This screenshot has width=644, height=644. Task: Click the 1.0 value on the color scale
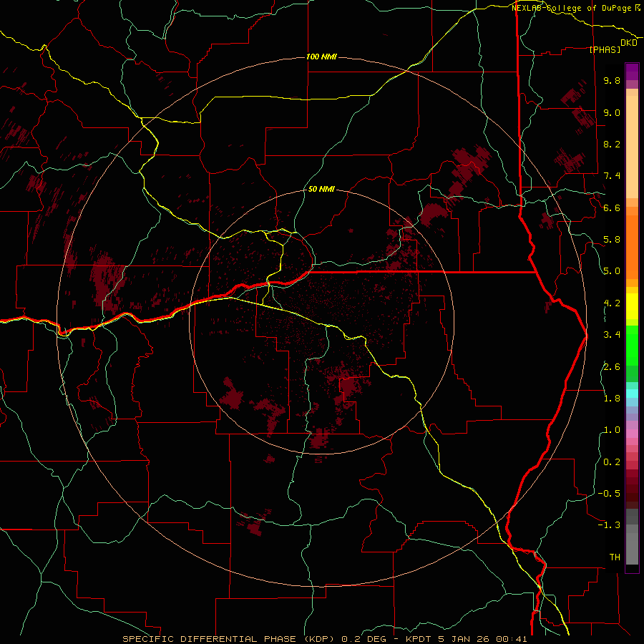pyautogui.click(x=612, y=430)
